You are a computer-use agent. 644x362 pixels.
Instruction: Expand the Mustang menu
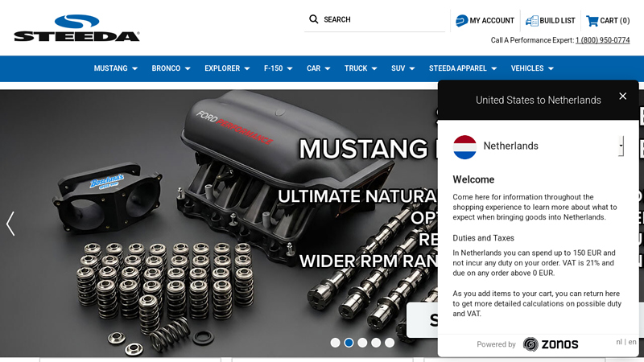(x=115, y=68)
